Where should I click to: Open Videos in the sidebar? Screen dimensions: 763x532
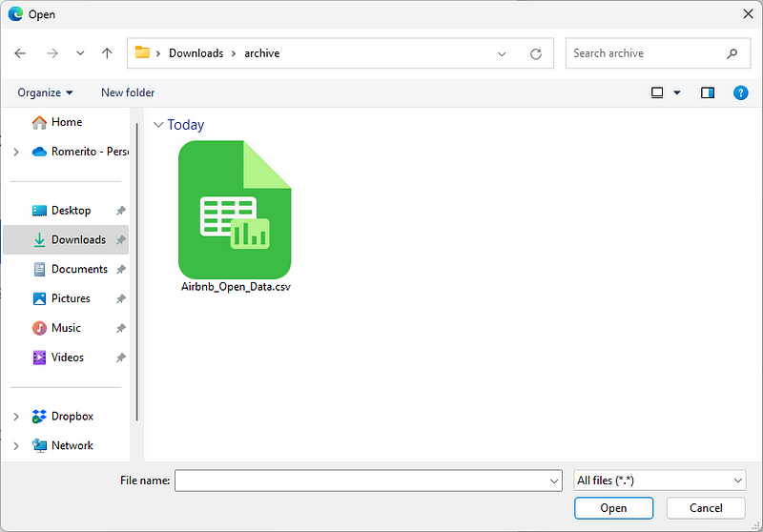click(57, 358)
